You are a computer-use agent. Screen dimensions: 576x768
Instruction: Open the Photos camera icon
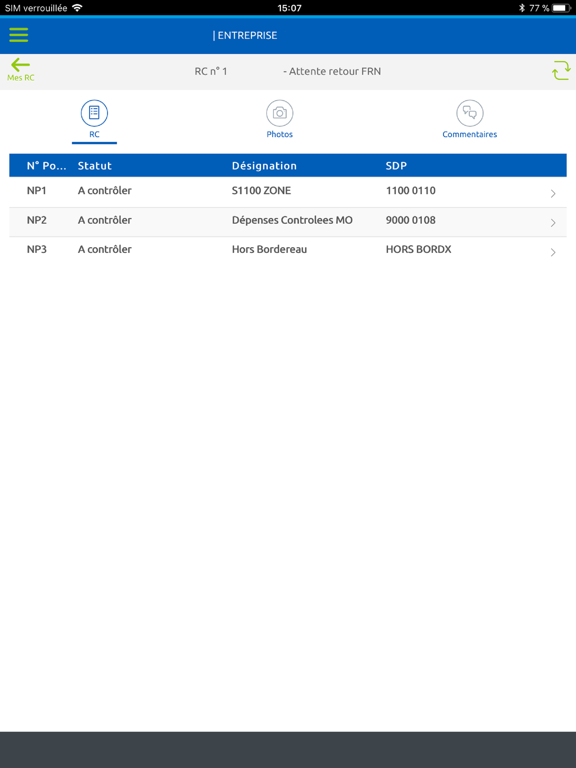coord(280,113)
